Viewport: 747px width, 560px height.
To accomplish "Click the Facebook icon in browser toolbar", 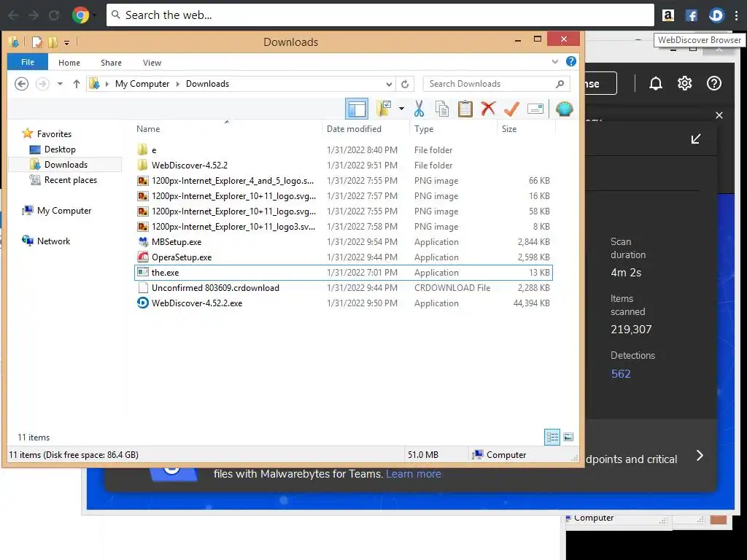I will [x=692, y=15].
